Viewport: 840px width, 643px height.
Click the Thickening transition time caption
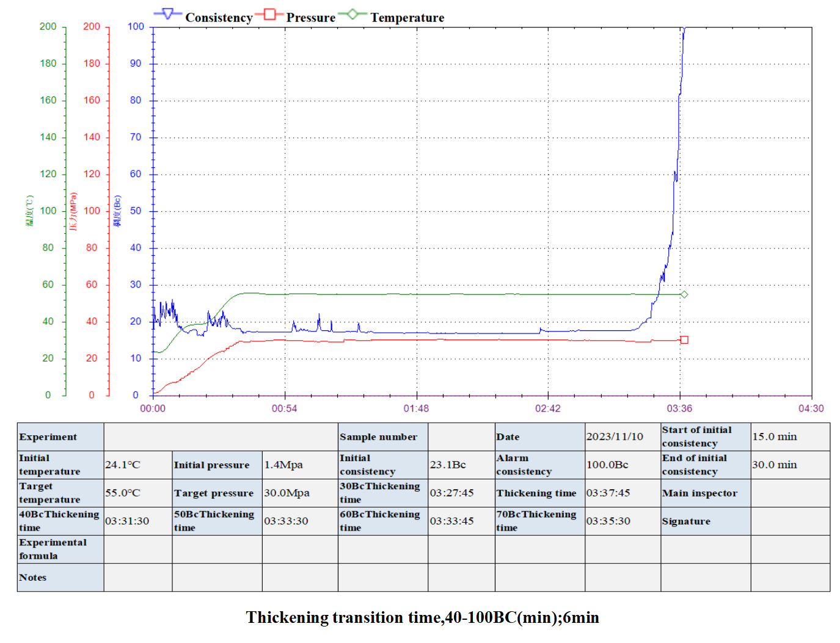pyautogui.click(x=422, y=617)
